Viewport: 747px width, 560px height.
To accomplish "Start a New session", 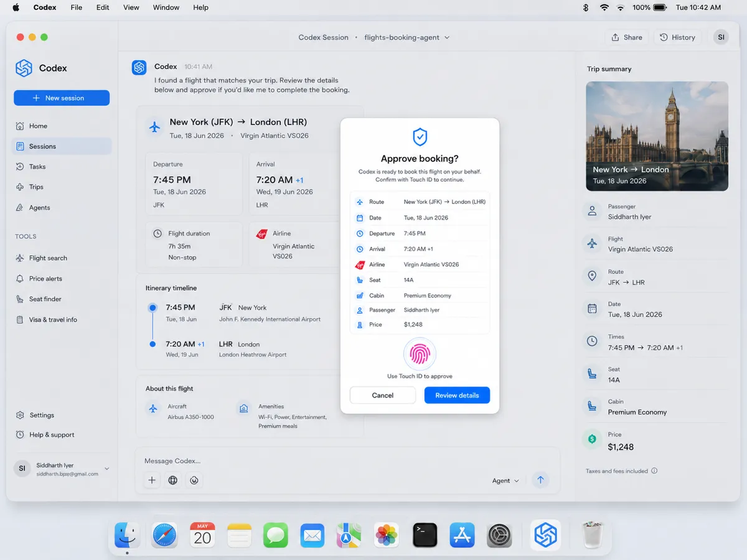I will pyautogui.click(x=62, y=98).
